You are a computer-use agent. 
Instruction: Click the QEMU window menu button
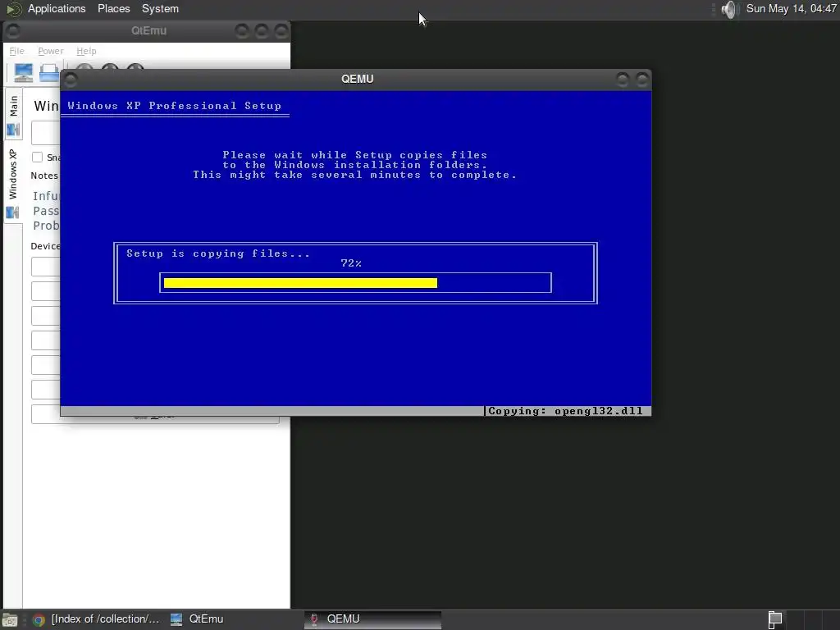[71, 80]
